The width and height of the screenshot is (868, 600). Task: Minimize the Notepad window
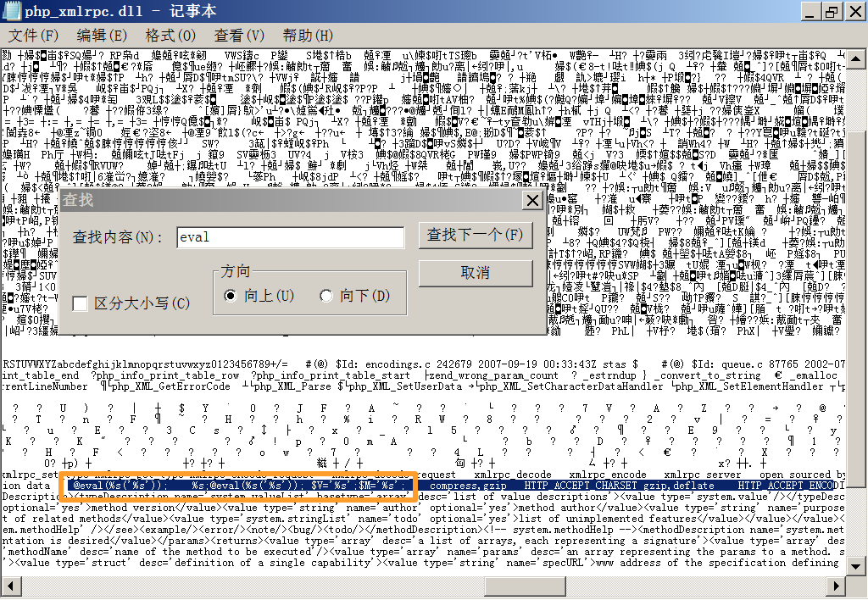tap(811, 11)
